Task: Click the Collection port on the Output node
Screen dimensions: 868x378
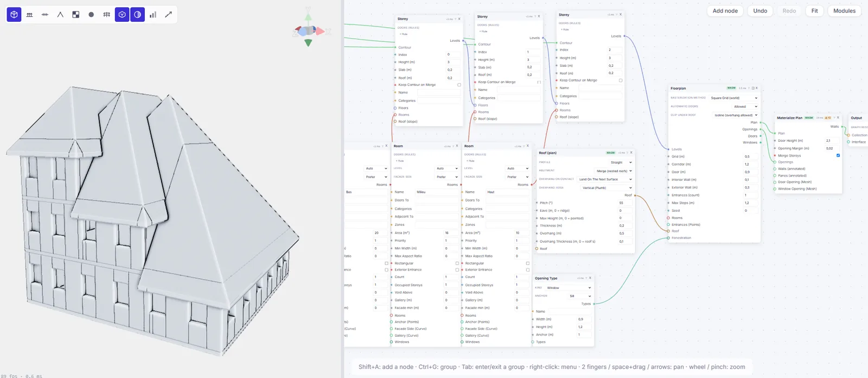Action: coord(848,135)
